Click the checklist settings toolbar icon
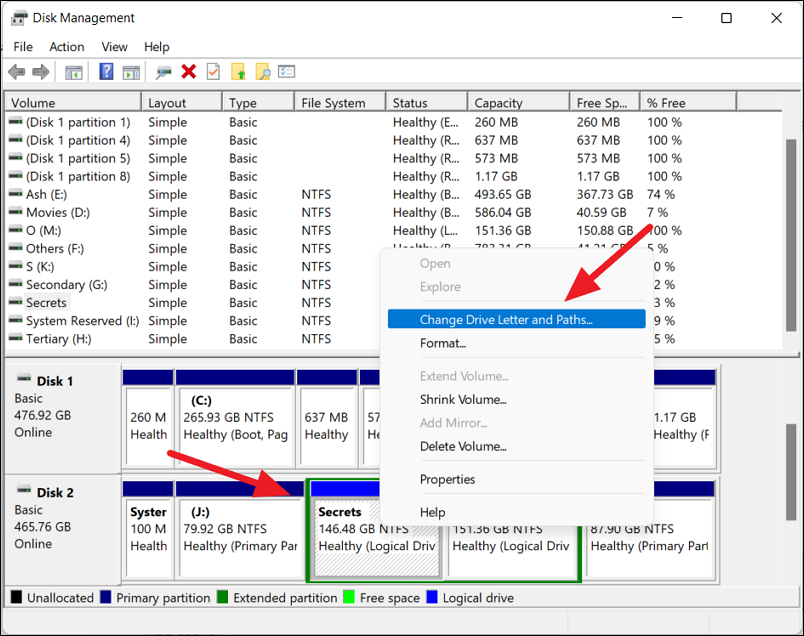 (x=287, y=71)
